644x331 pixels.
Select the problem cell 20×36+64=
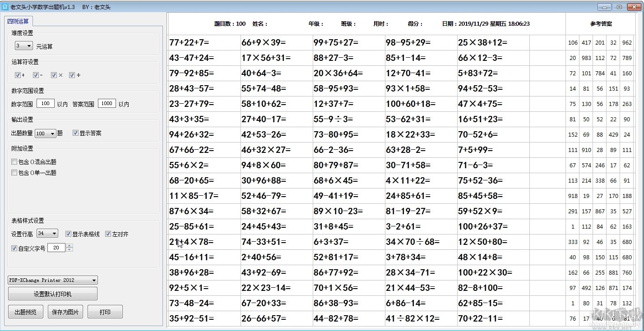point(349,74)
